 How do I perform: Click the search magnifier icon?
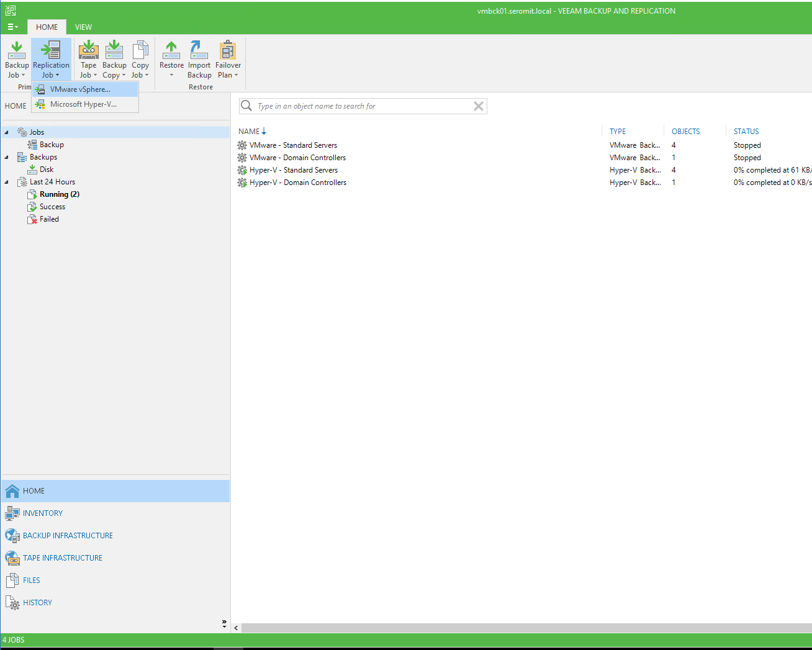tap(246, 106)
